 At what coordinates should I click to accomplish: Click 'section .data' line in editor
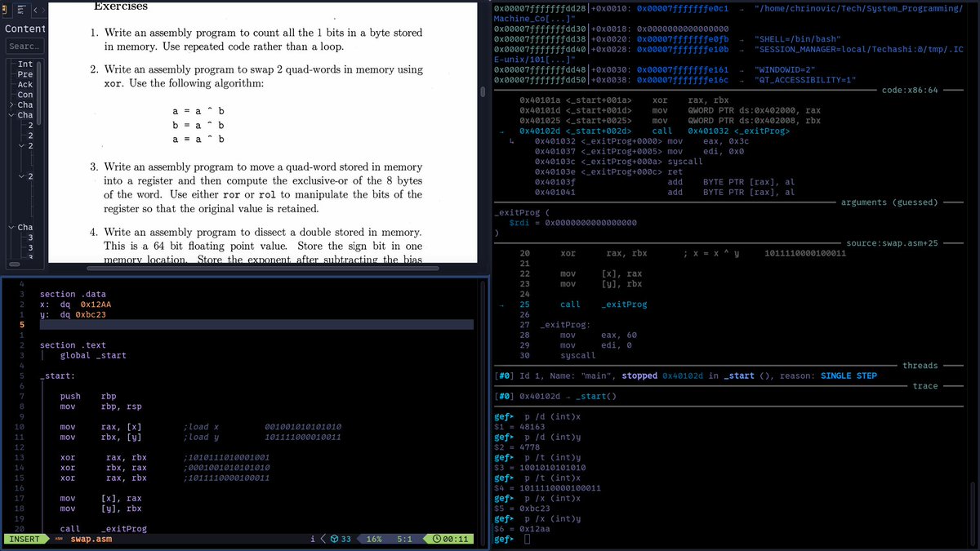(x=73, y=294)
